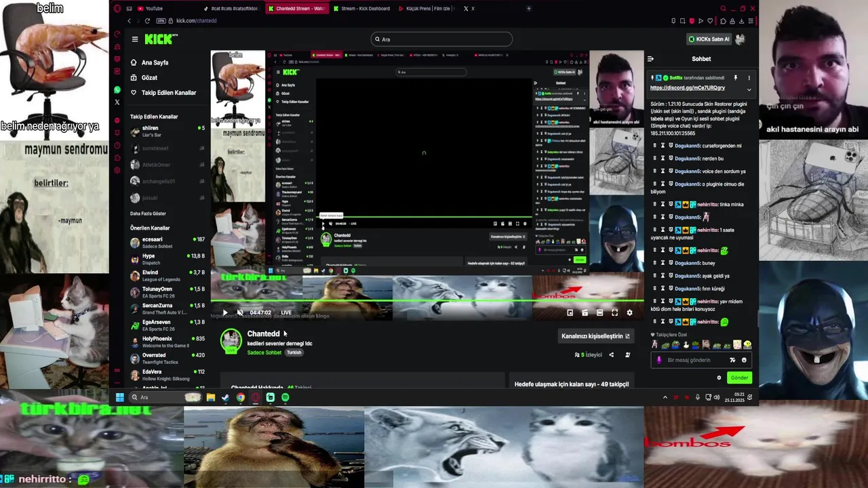
Task: Click the report icon next to share
Action: (x=627, y=354)
